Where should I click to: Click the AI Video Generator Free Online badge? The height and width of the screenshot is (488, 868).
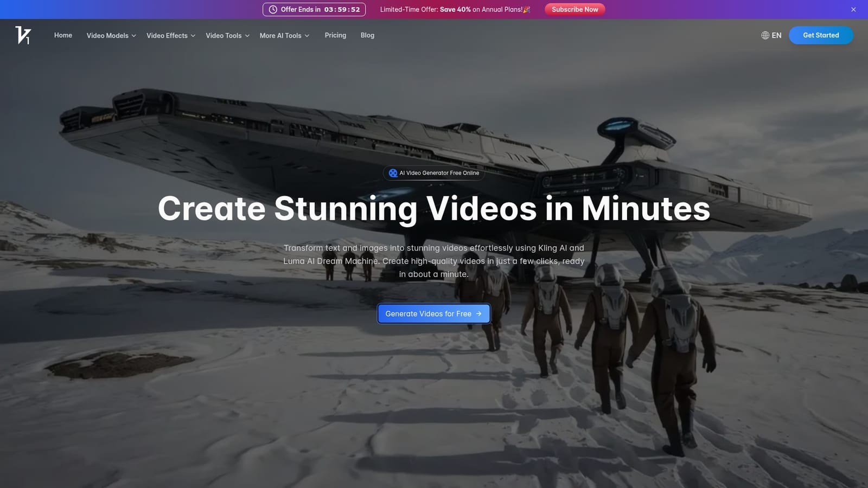[434, 173]
